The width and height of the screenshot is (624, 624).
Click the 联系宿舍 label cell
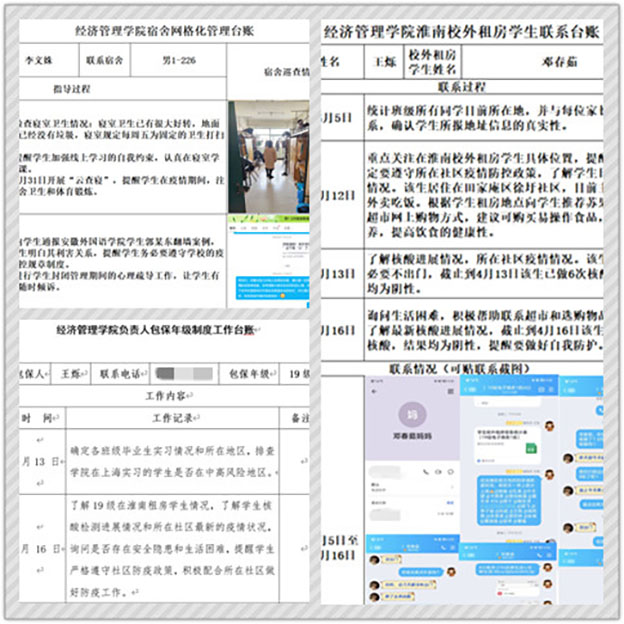coord(104,59)
